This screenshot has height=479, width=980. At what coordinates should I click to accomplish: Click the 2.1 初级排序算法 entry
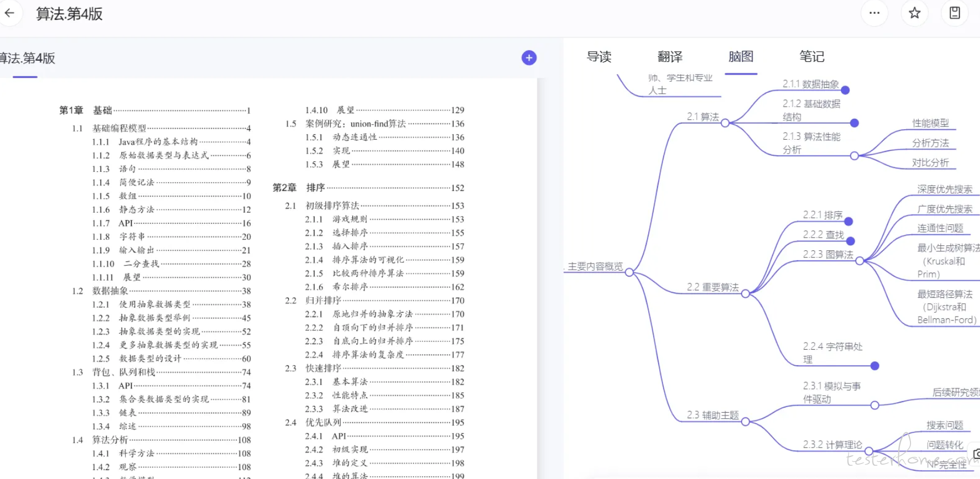375,206
